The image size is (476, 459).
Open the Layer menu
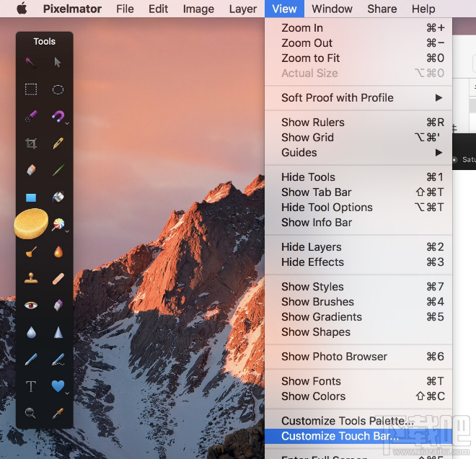[x=243, y=9]
